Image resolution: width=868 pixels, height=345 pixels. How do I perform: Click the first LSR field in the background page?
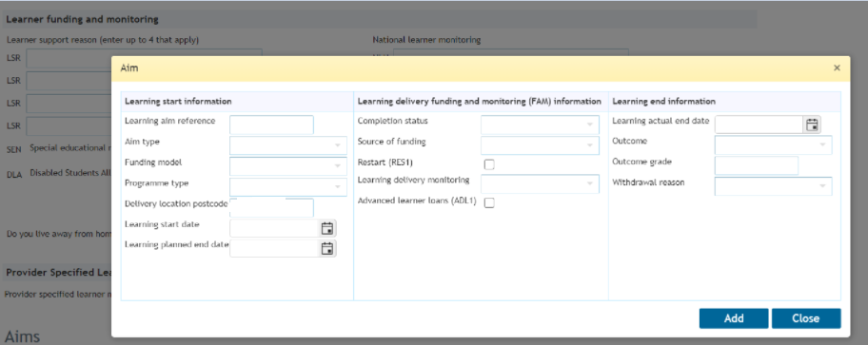(x=144, y=57)
